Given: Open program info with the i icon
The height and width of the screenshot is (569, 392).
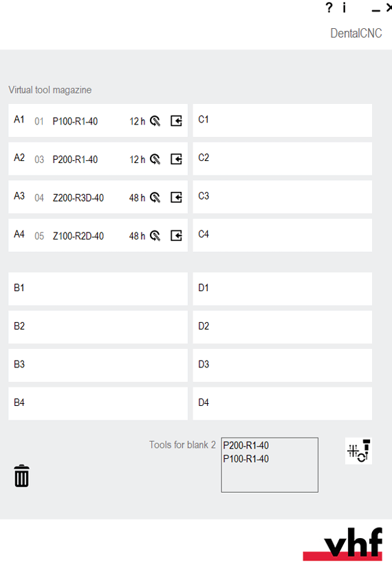Looking at the screenshot, I should click(x=344, y=8).
